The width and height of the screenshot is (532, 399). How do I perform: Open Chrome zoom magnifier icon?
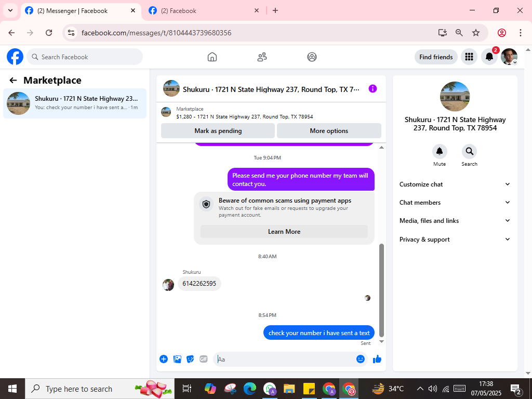459,33
